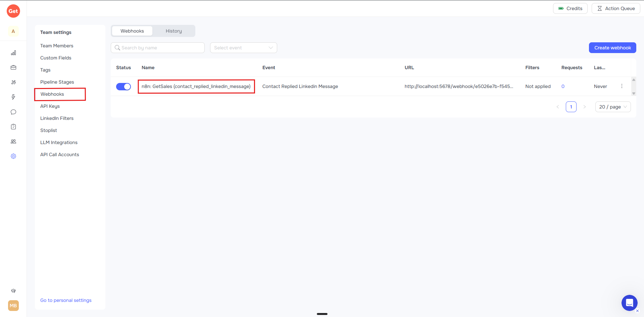Open the three-dot menu for the n8n webhook
The width and height of the screenshot is (644, 317).
tap(622, 86)
